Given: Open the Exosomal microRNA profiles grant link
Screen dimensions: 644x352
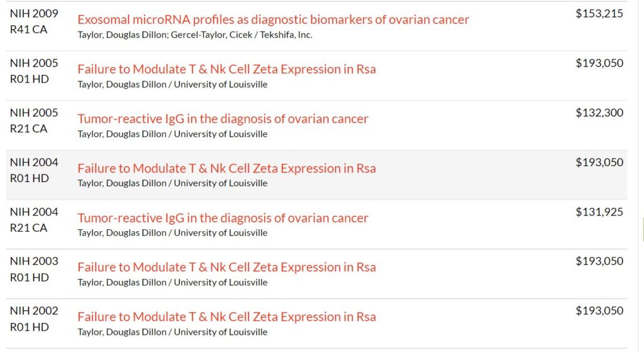Looking at the screenshot, I should tap(273, 20).
